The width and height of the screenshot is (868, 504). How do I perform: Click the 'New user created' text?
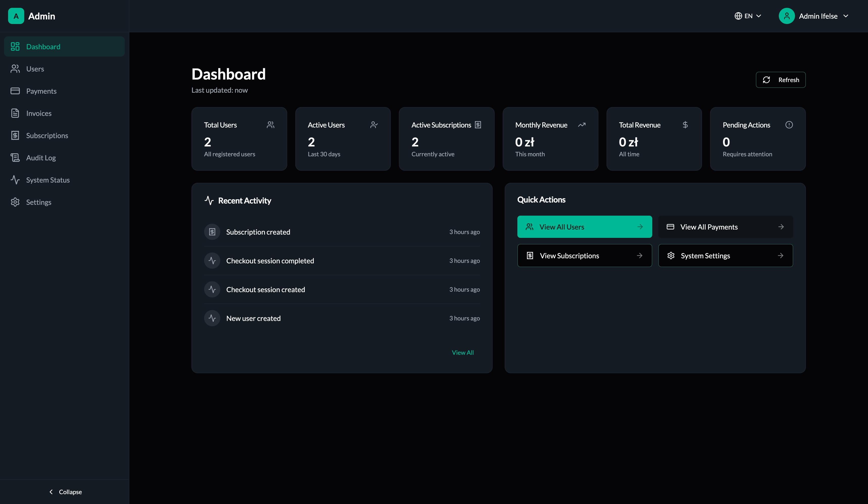pyautogui.click(x=253, y=318)
